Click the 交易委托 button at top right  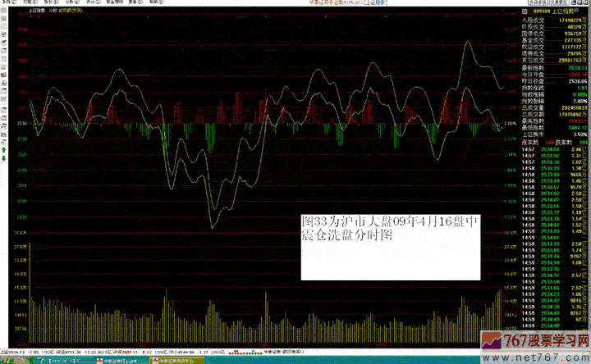tap(559, 2)
